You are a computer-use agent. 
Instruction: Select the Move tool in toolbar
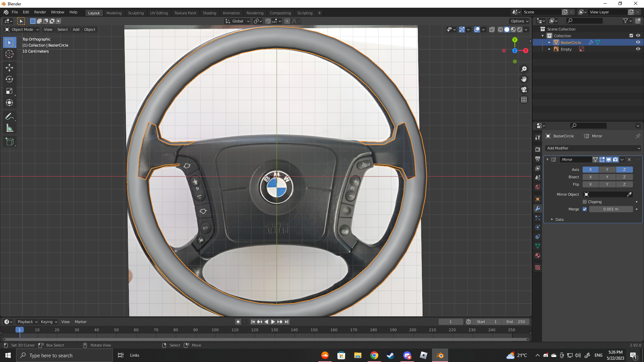[9, 68]
